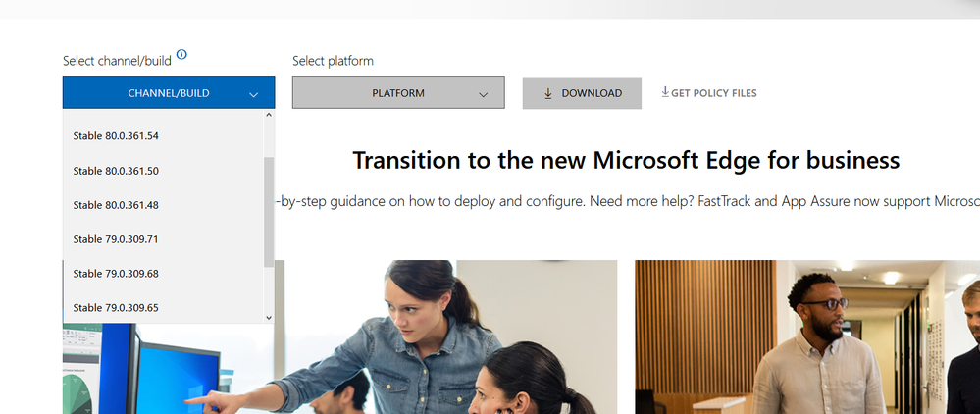Select Stable 80.0.361.48 build
This screenshot has height=414, width=980.
click(x=163, y=205)
